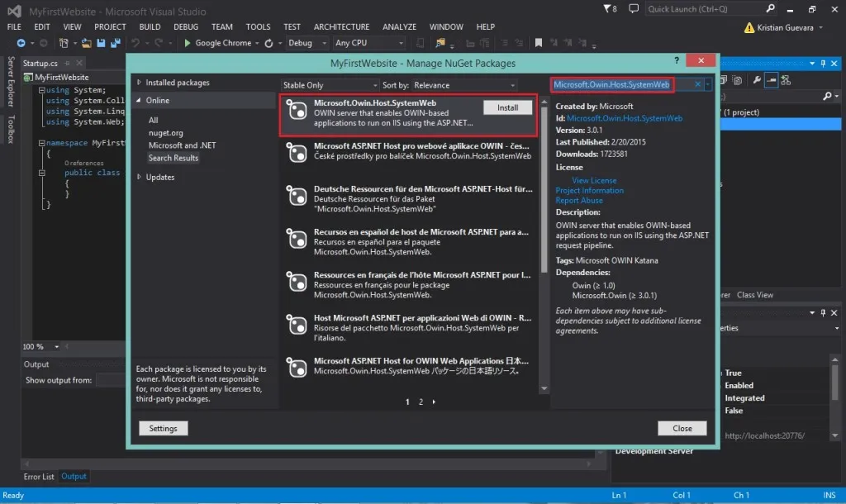
Task: Click the Microsoft.Owin.Host.SystemWeb package icon
Action: (x=297, y=110)
